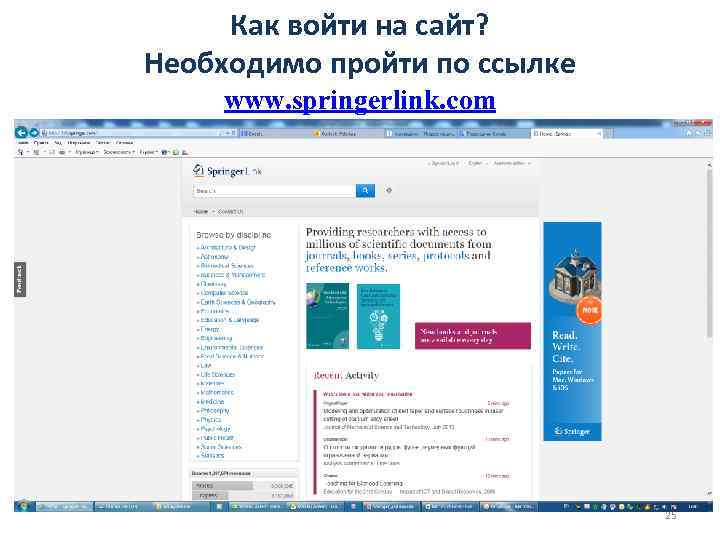Open the Energy discipline

[210, 329]
